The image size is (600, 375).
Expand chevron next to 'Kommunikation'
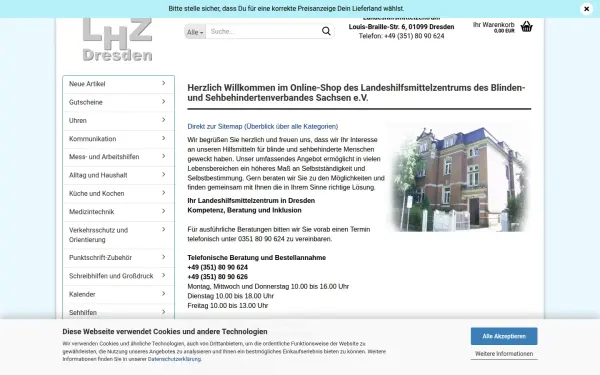click(163, 138)
